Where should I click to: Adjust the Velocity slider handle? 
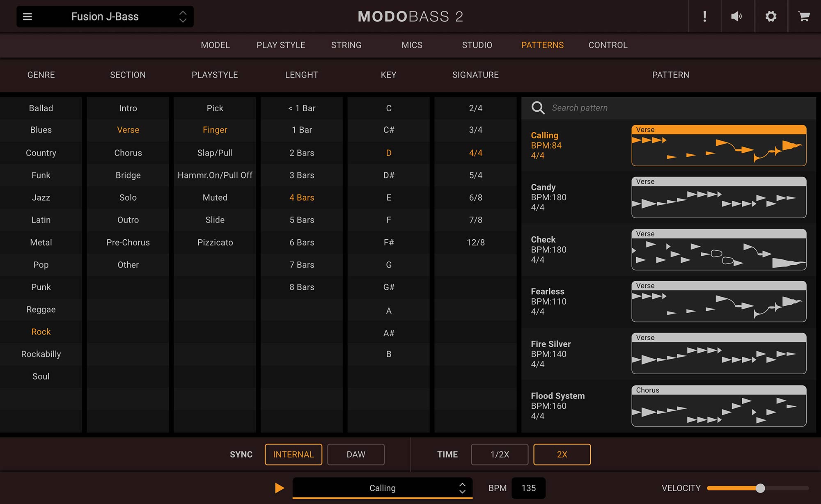pyautogui.click(x=760, y=488)
